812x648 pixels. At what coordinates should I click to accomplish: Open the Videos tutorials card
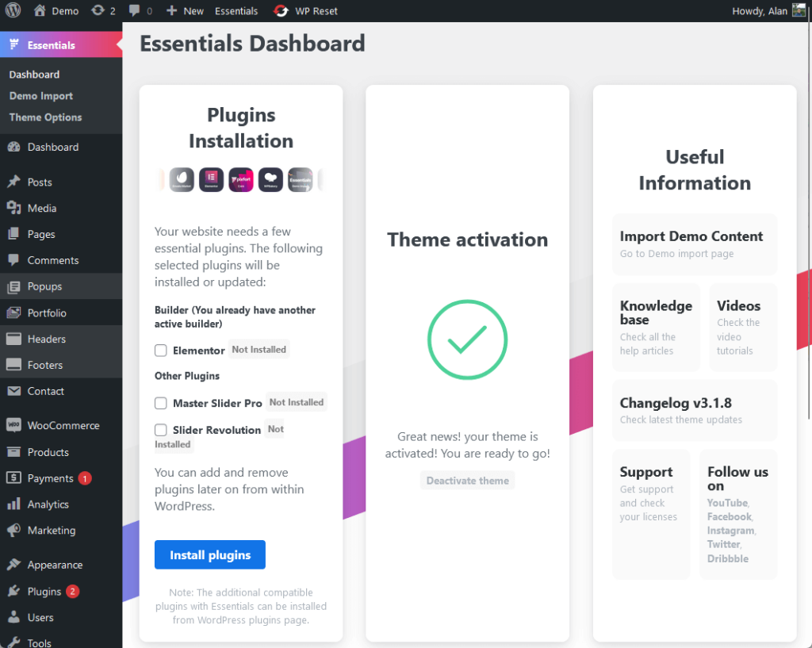743,328
